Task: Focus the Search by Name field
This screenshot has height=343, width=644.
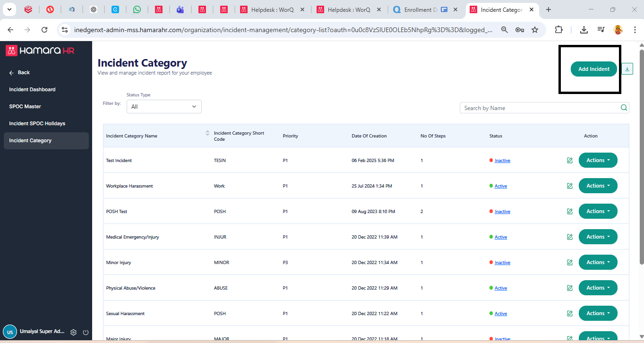Action: [544, 108]
